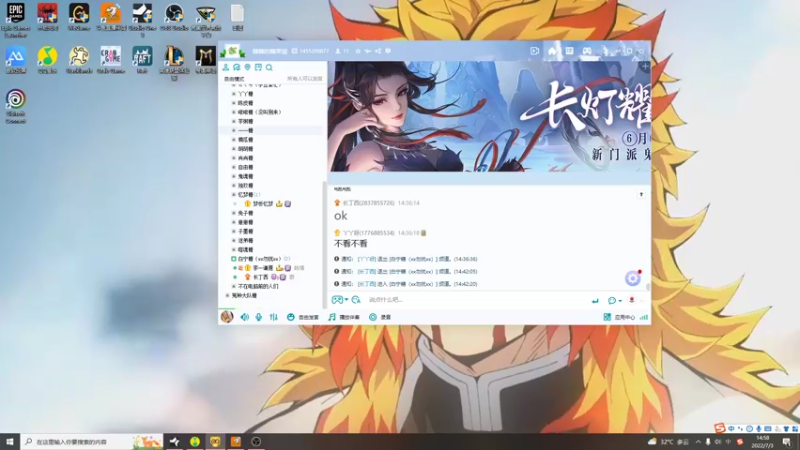Open the Ubisoft Connect desktop shortcut
The image size is (800, 450).
(16, 106)
